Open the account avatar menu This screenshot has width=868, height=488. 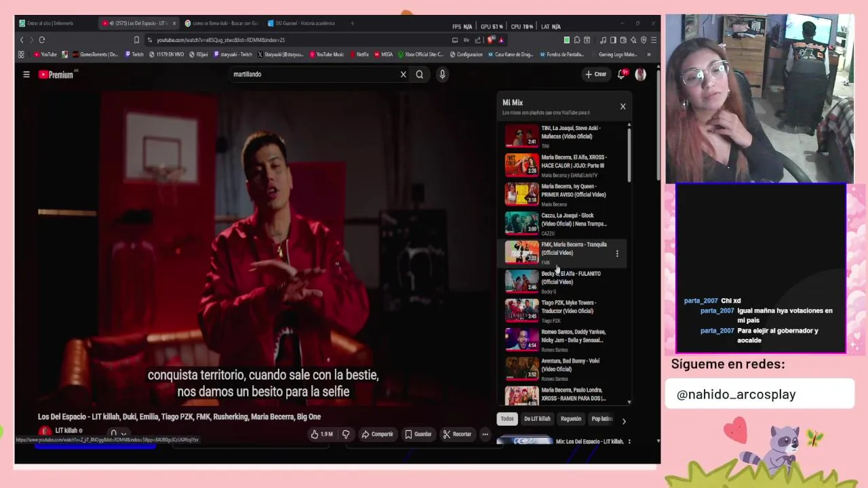tap(640, 75)
